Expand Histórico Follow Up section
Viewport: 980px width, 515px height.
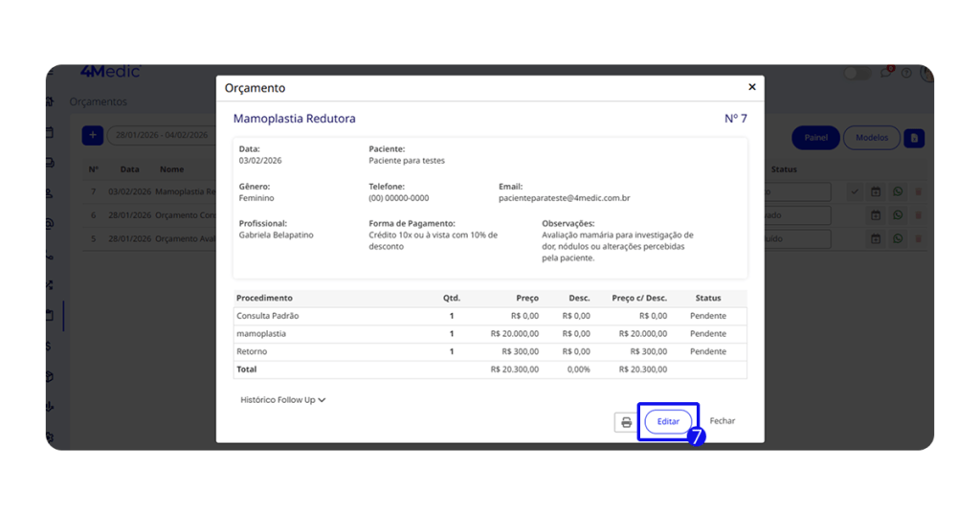click(x=282, y=400)
